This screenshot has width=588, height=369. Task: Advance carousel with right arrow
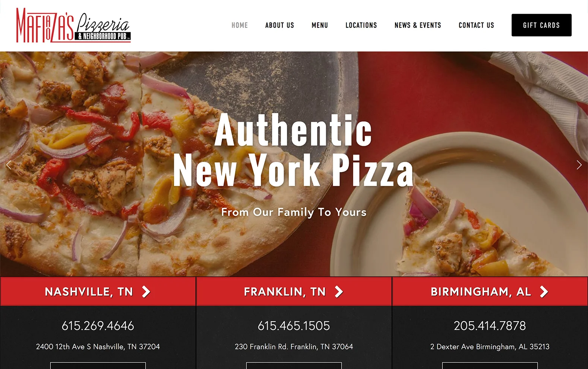click(579, 165)
